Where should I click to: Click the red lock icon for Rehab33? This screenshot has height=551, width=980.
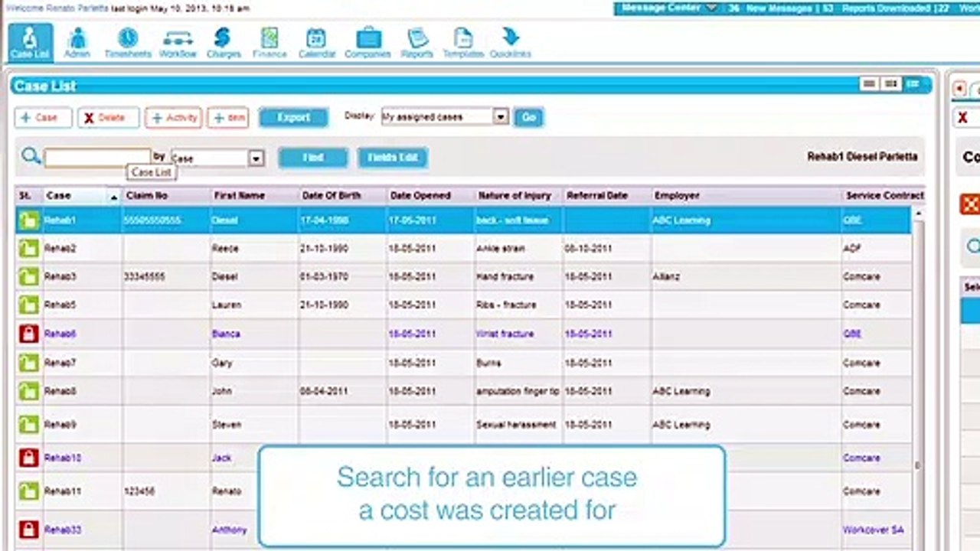[28, 530]
